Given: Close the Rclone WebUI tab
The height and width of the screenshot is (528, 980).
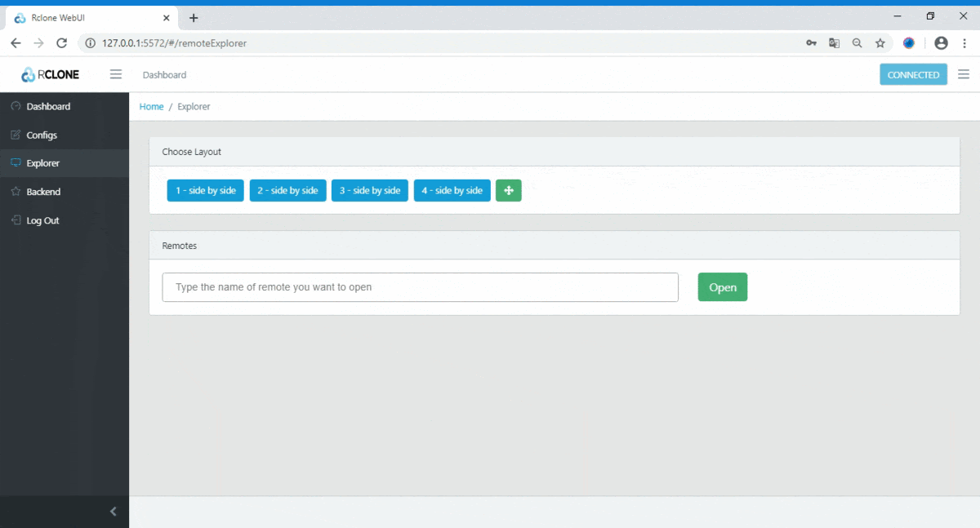Looking at the screenshot, I should 166,18.
